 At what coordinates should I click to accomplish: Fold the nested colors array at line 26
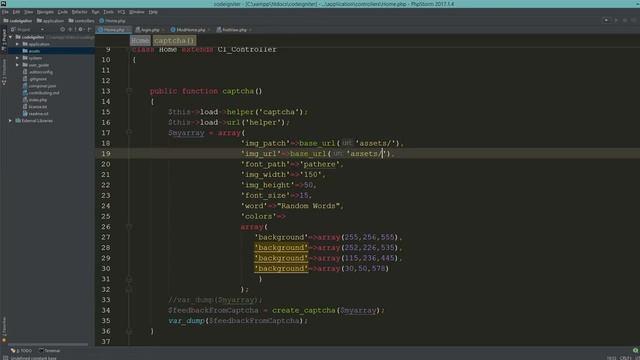pos(129,227)
